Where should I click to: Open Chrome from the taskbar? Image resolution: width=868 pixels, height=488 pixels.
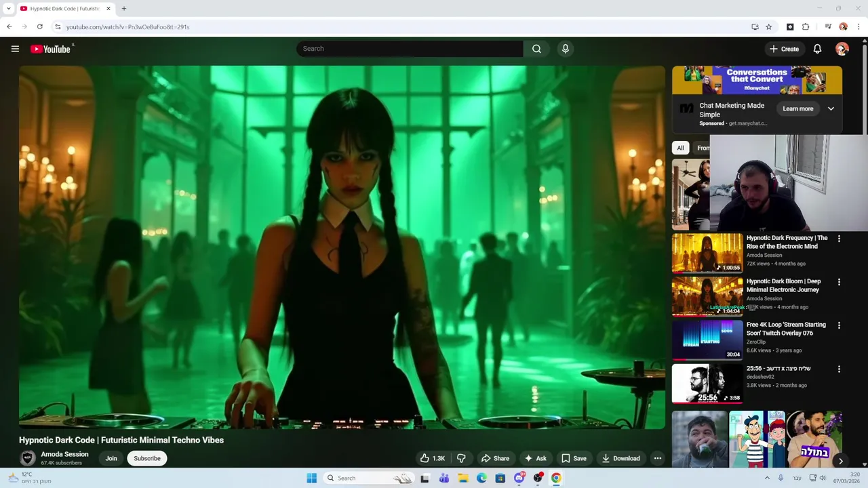556,478
